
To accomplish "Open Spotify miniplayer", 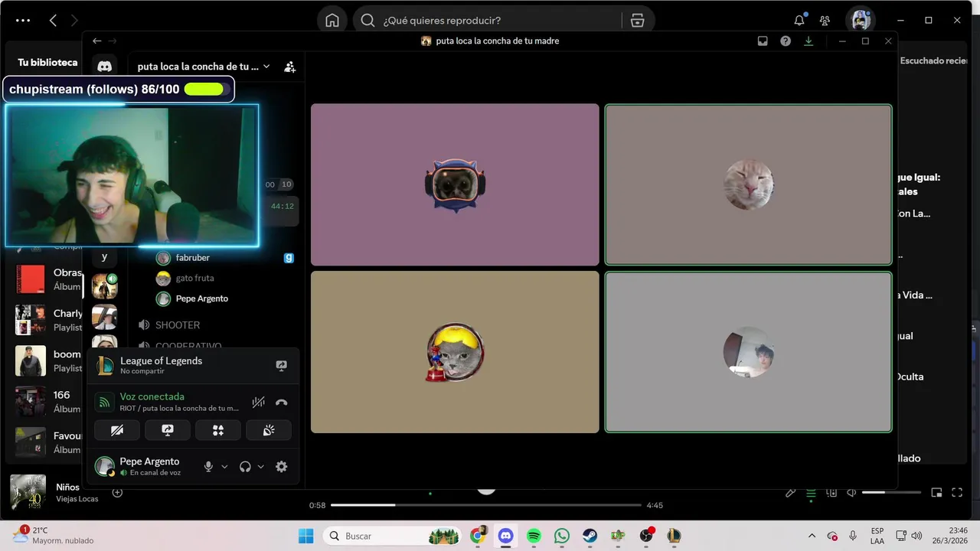I will tap(936, 493).
